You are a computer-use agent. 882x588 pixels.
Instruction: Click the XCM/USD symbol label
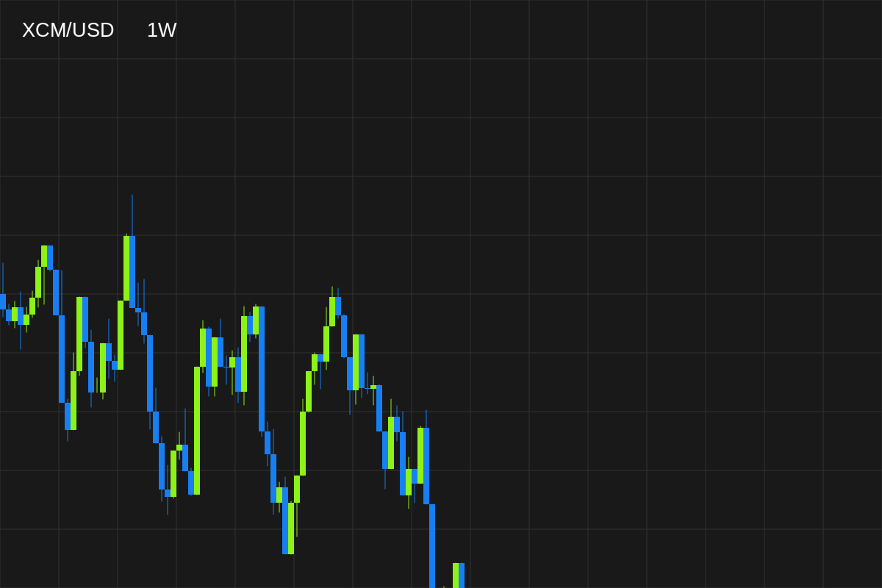68,30
